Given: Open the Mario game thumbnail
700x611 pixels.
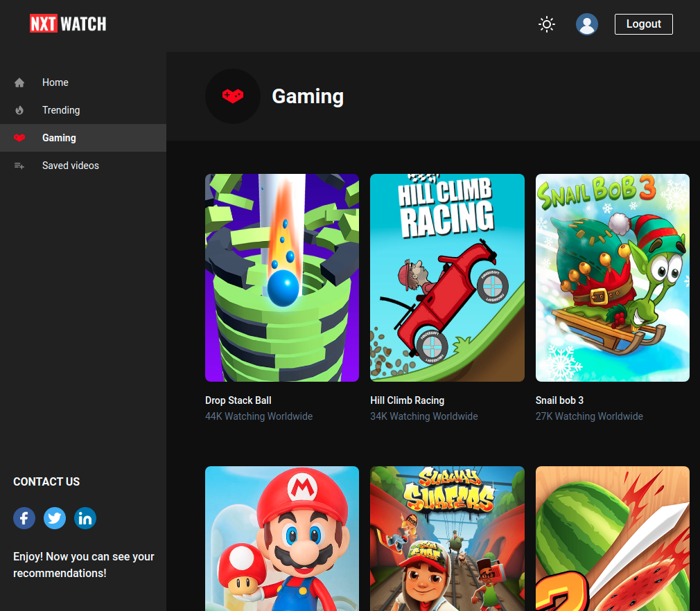Looking at the screenshot, I should (x=281, y=539).
